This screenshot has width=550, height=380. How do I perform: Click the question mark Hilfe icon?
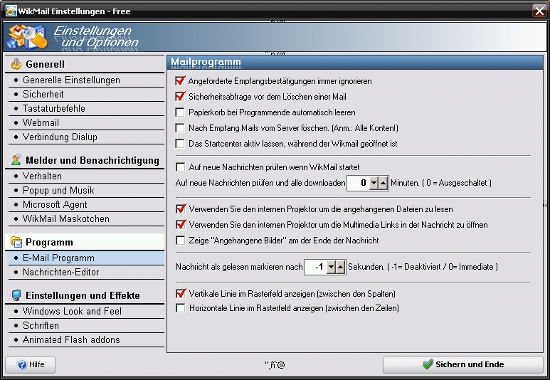pyautogui.click(x=22, y=365)
